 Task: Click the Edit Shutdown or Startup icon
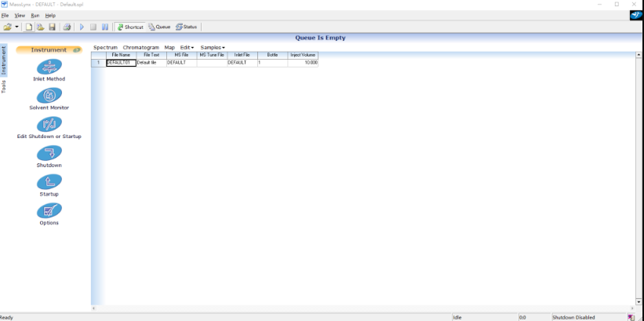49,125
